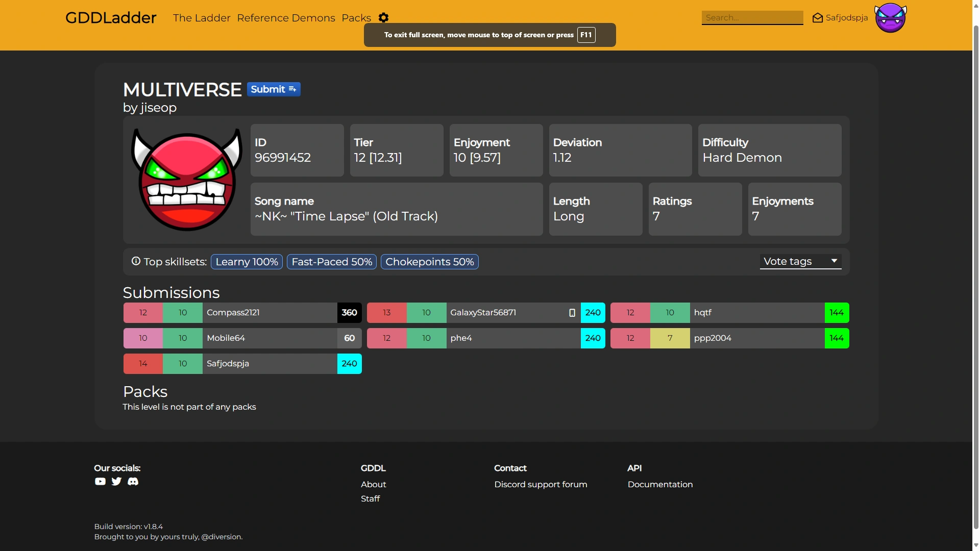Click the info icon next to Top skillsets
980x551 pixels.
(x=135, y=261)
